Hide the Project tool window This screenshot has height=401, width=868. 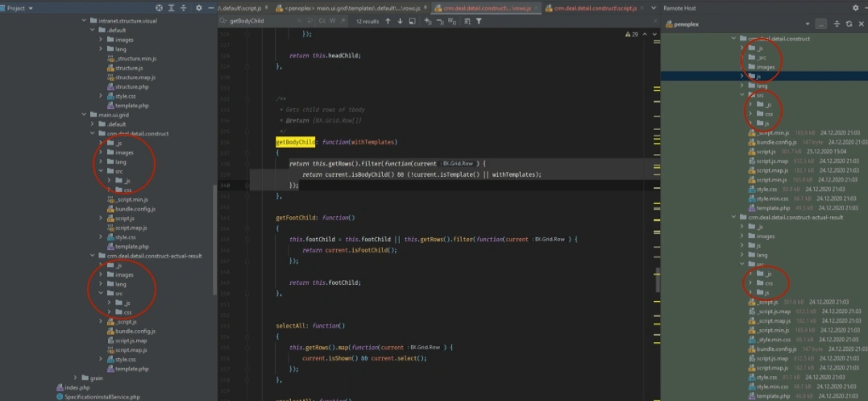point(211,8)
